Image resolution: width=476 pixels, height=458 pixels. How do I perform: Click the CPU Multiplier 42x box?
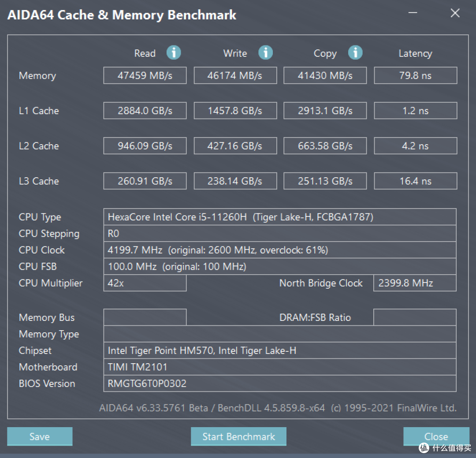[145, 283]
